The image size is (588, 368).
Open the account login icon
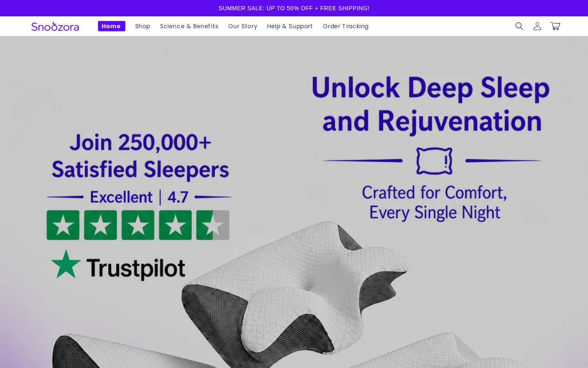(x=537, y=26)
